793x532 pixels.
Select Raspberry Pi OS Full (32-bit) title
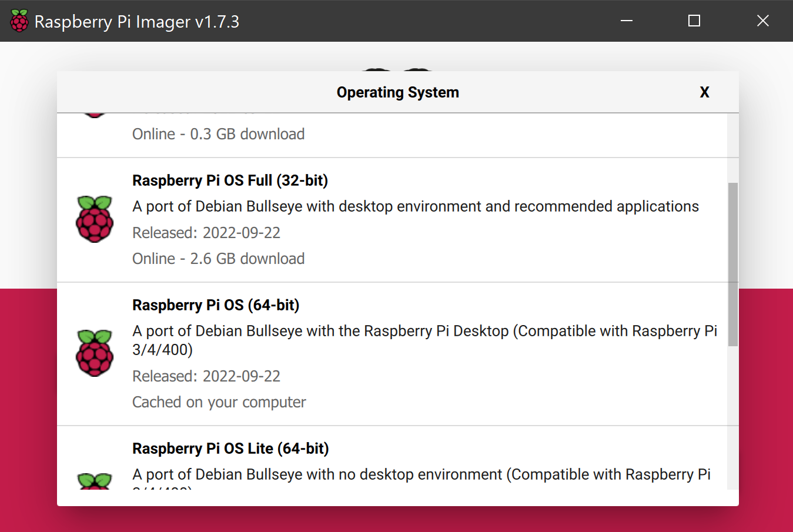(x=230, y=180)
